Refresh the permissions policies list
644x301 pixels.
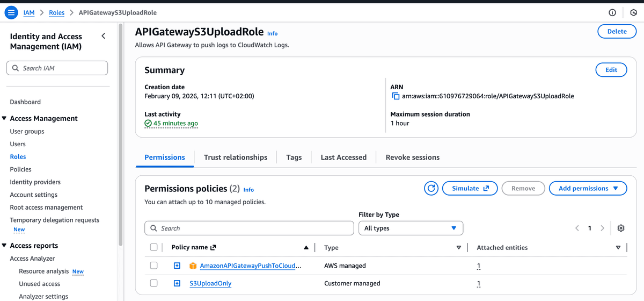tap(431, 188)
